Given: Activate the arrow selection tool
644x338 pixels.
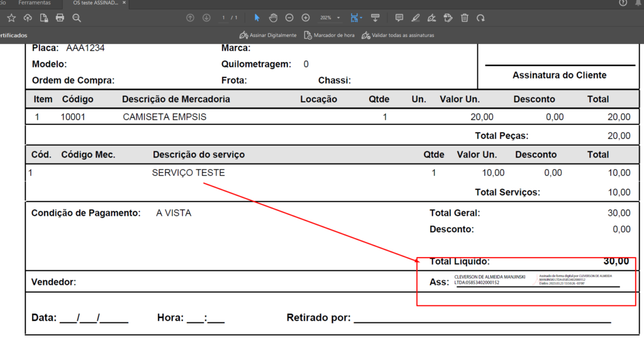Looking at the screenshot, I should click(257, 18).
